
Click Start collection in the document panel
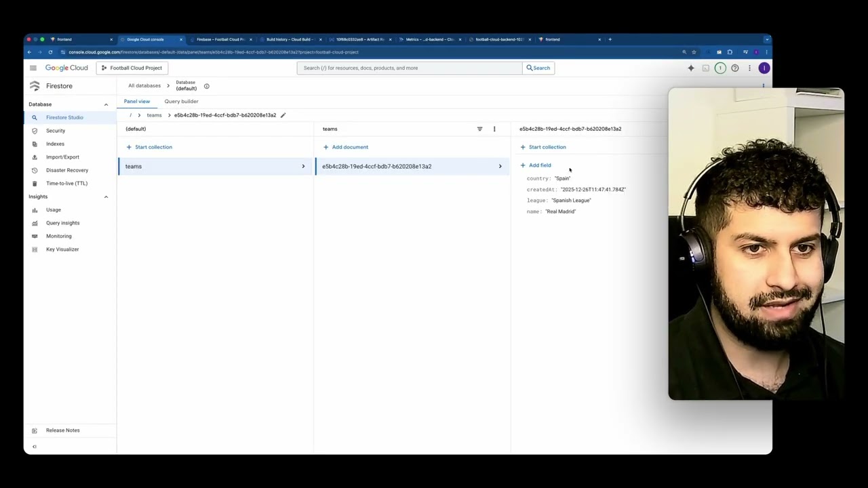coord(543,147)
